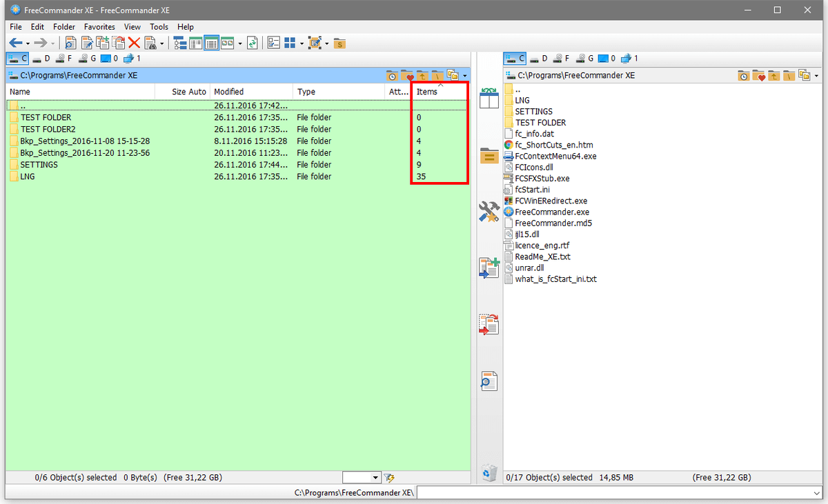Click the Edit file toolbar icon
828x504 pixels.
click(88, 43)
